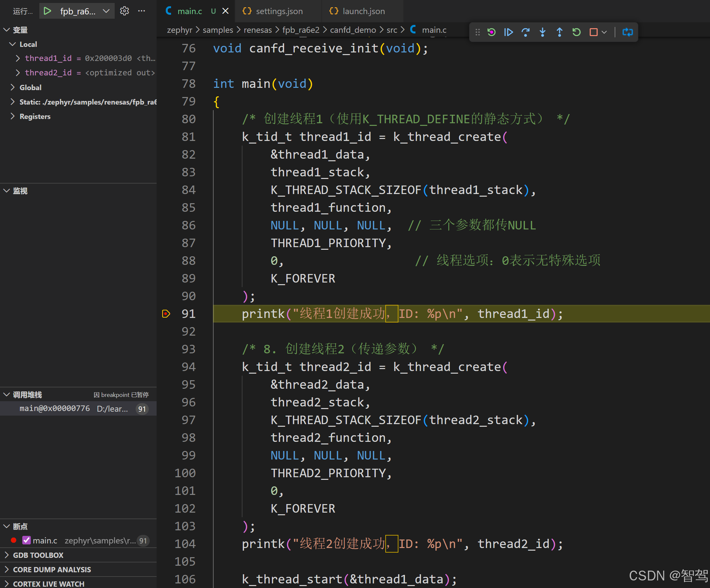Click the Step Out debug icon
The width and height of the screenshot is (710, 588).
pos(559,32)
